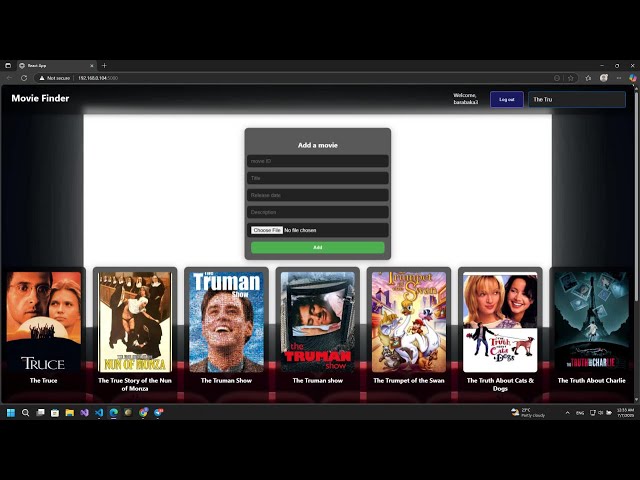The height and width of the screenshot is (480, 640).
Task: Open The True Story of the Nun of Monza poster
Action: (135, 322)
